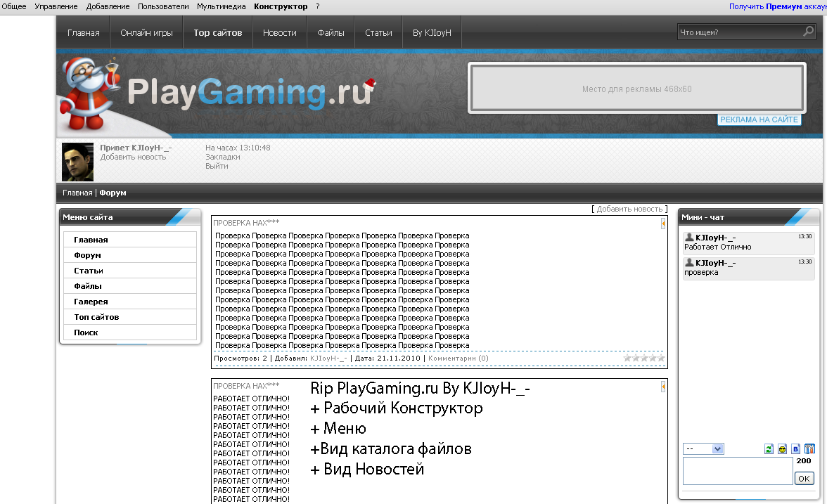Click the 'На часах 13:10:48' clock text
The image size is (827, 504).
[x=238, y=148]
